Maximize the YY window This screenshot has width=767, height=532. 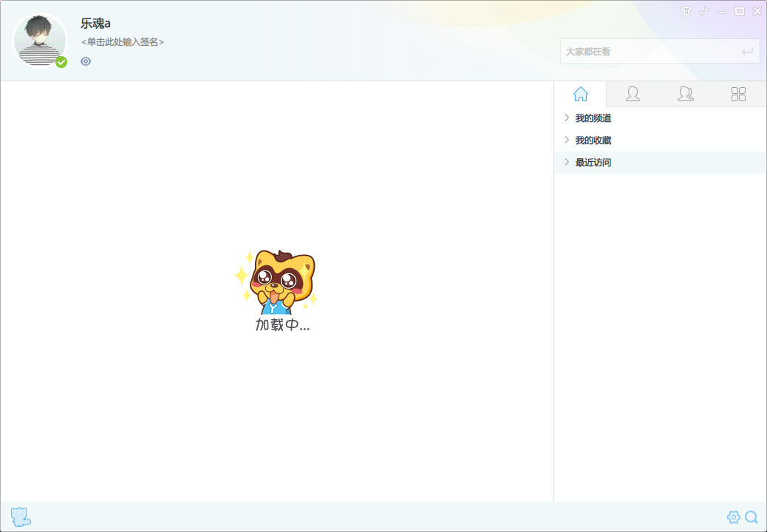pos(740,11)
